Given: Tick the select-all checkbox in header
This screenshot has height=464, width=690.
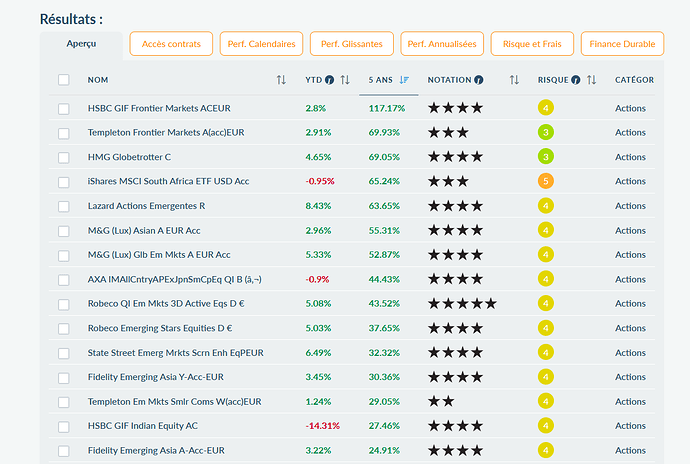Looking at the screenshot, I should (x=64, y=80).
